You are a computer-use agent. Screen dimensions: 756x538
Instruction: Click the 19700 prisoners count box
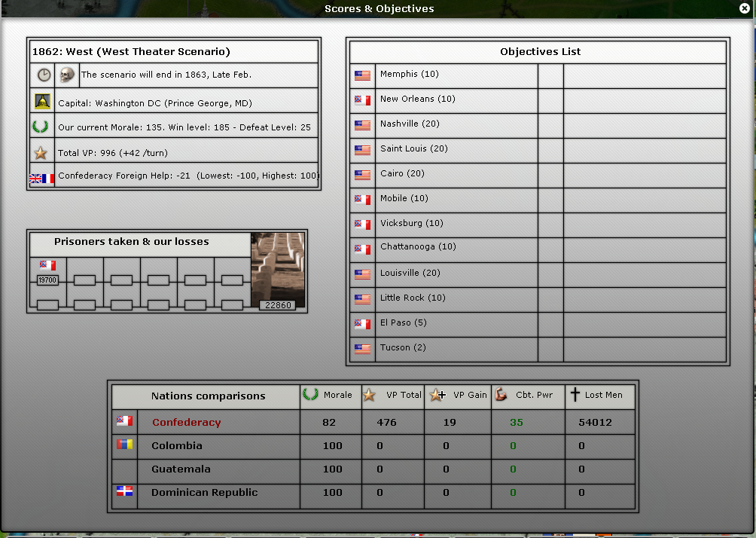click(48, 280)
